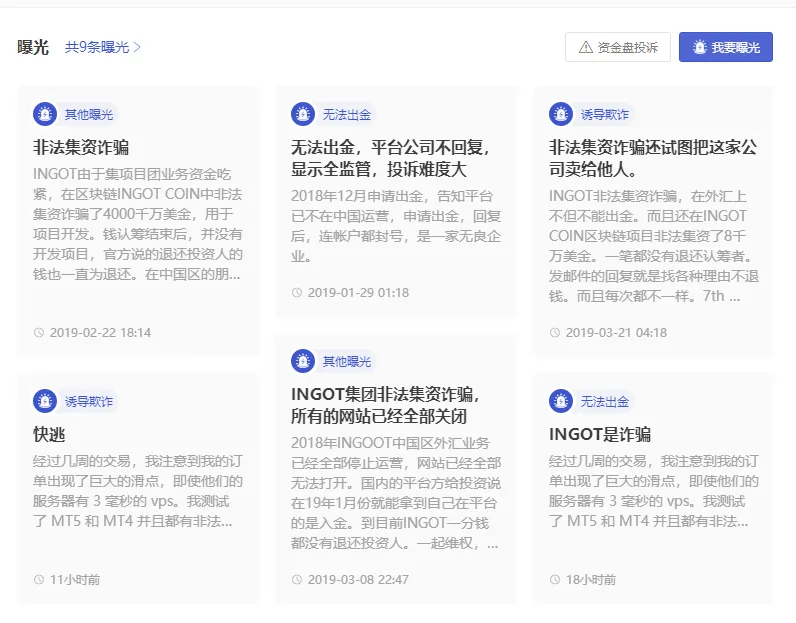Open post 无法出金，平台公司不回复

pos(390,158)
